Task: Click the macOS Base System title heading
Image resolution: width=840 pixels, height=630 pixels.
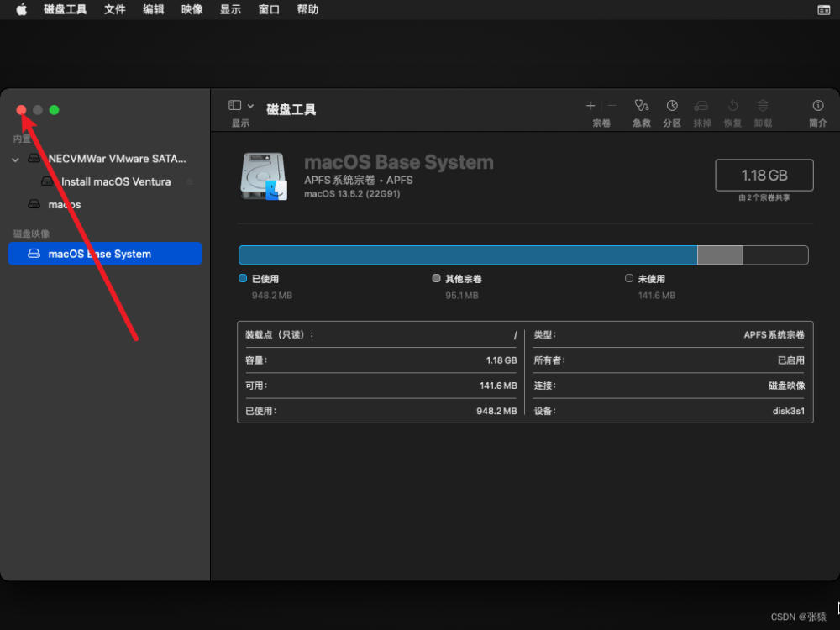Action: 398,162
